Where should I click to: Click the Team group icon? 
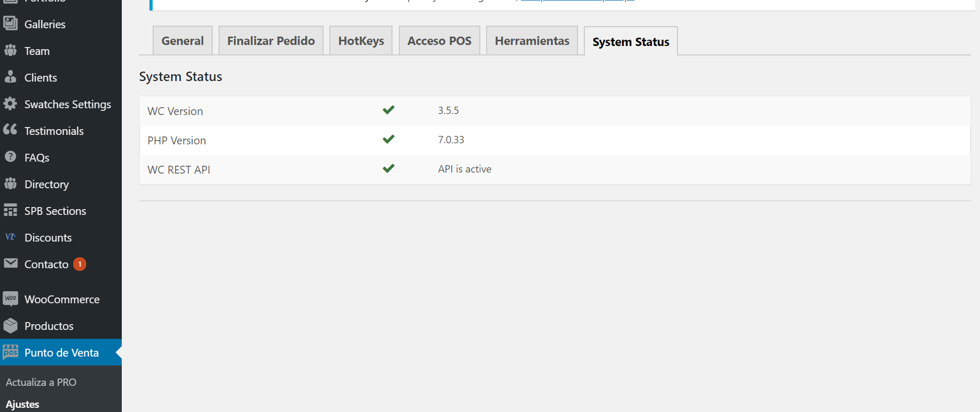point(10,50)
